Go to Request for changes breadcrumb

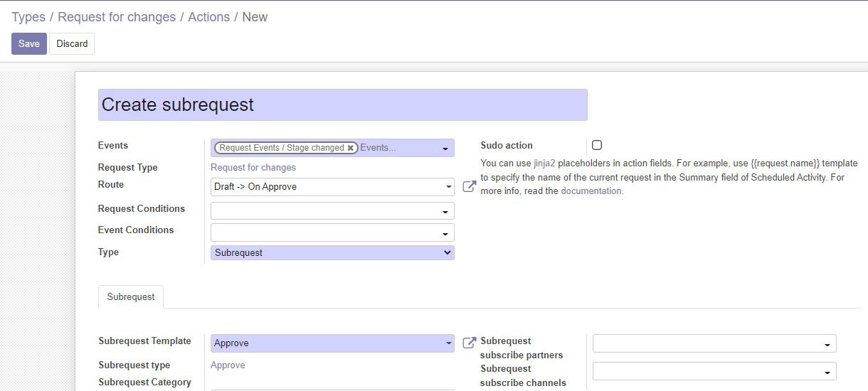(117, 17)
